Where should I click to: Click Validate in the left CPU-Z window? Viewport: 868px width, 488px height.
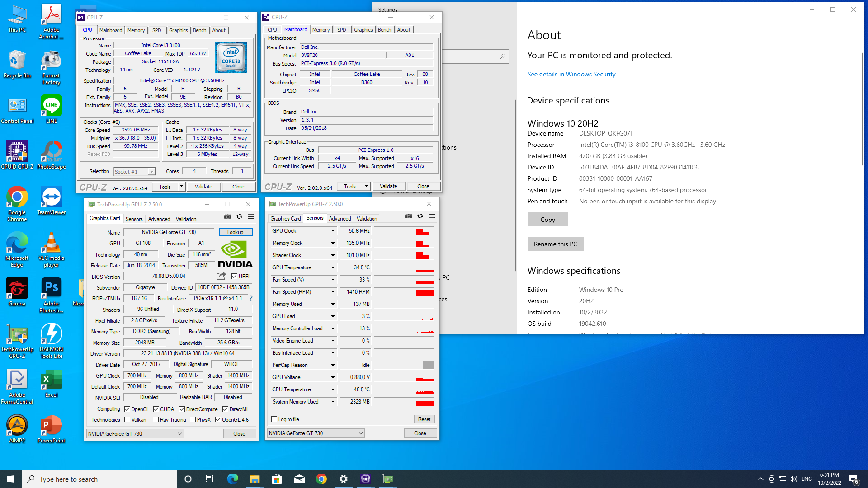[x=203, y=187]
